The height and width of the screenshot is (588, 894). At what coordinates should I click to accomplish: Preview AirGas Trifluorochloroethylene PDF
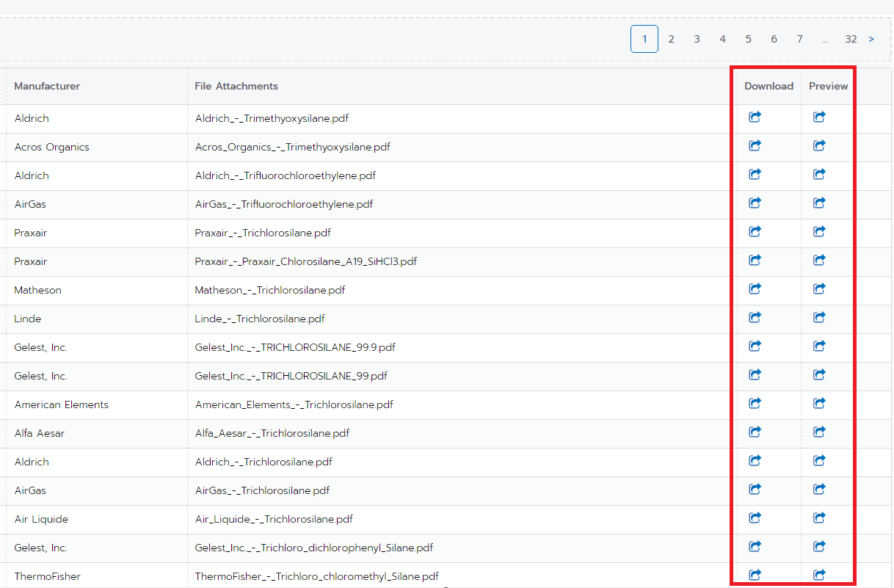819,203
